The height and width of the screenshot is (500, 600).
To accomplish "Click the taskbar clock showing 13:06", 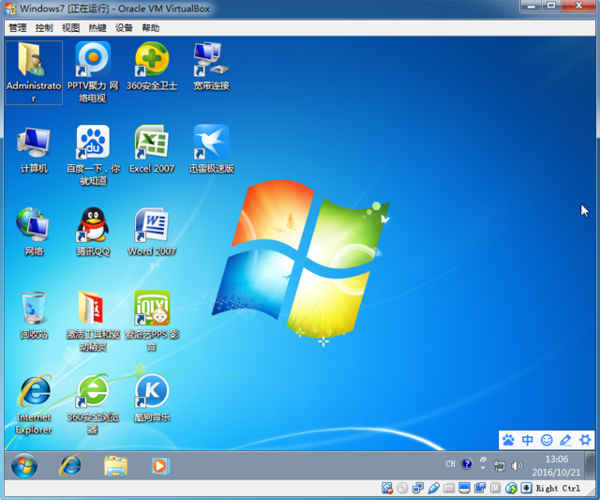I will pos(555,465).
